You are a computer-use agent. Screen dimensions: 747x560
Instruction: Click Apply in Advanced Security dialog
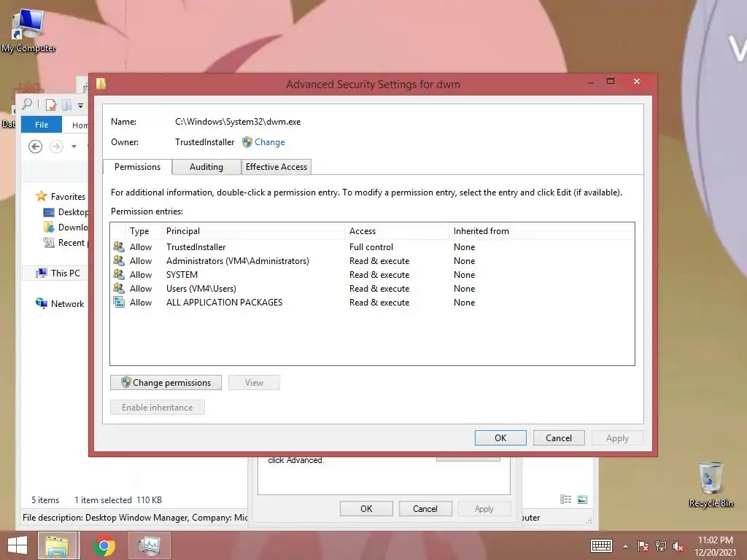coord(617,437)
